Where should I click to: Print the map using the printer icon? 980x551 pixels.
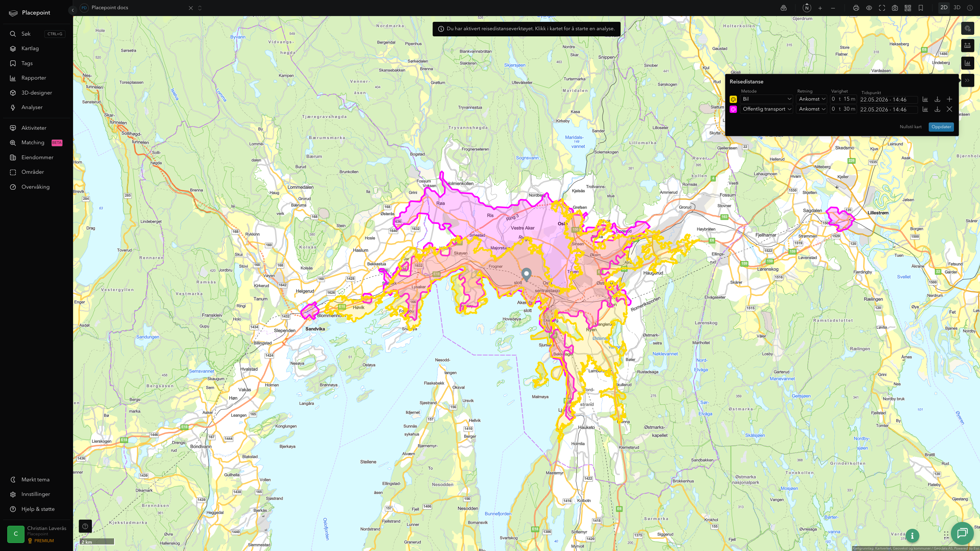pos(856,8)
